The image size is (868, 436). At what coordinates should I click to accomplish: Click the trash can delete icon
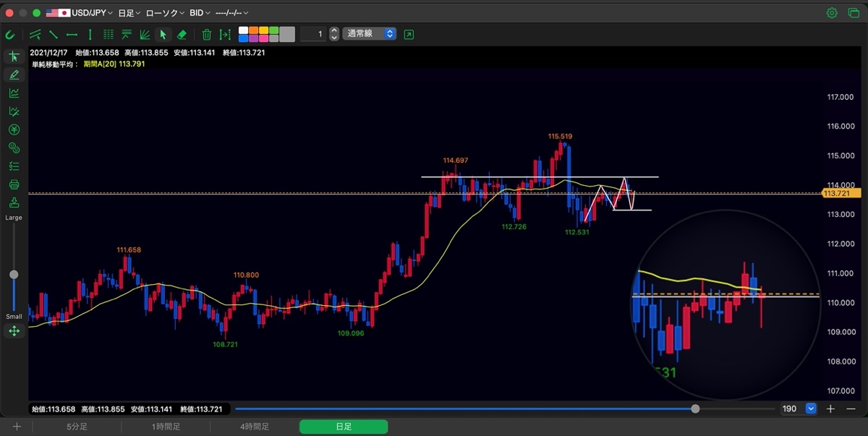tap(206, 34)
